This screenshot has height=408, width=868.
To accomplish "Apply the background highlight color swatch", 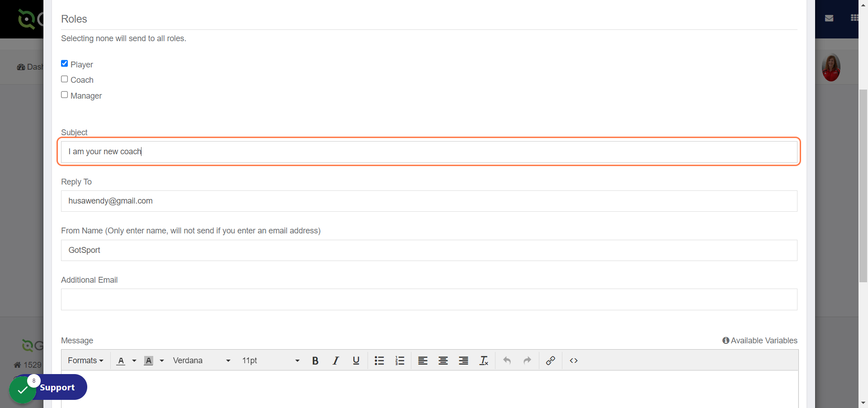I will (149, 361).
